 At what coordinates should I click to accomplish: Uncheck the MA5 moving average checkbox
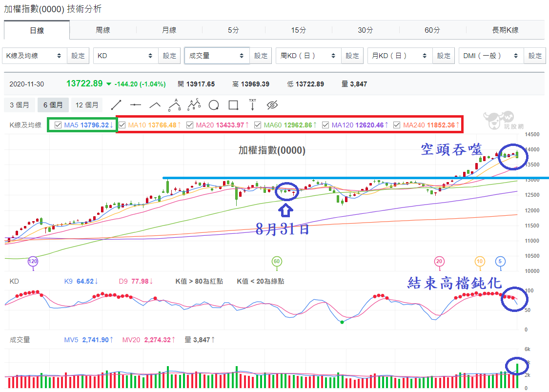click(x=58, y=125)
